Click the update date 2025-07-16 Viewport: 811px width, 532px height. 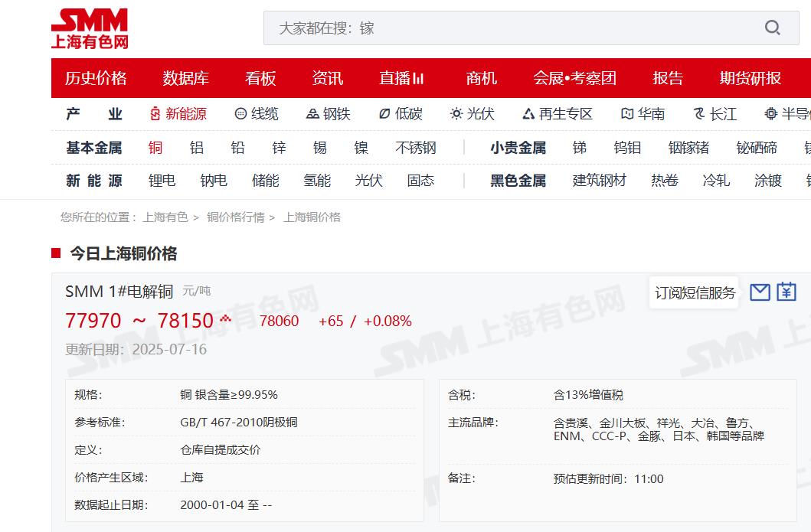pos(170,350)
